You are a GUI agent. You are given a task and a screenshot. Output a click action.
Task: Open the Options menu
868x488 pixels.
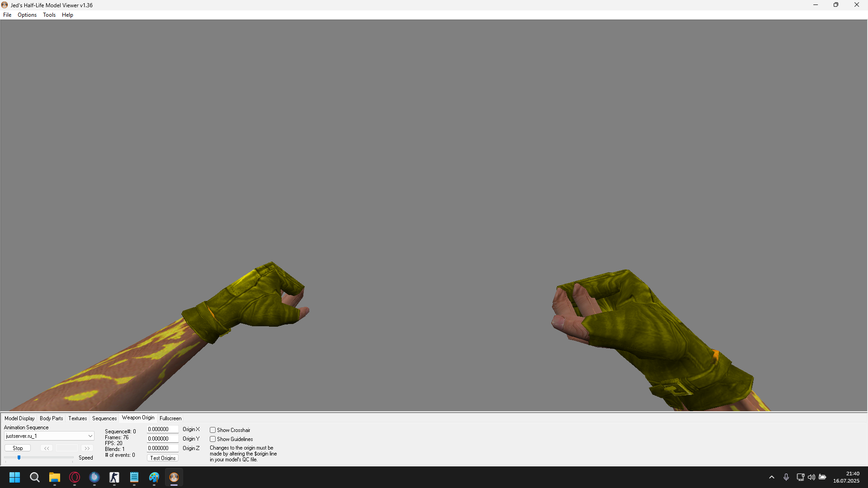click(27, 15)
